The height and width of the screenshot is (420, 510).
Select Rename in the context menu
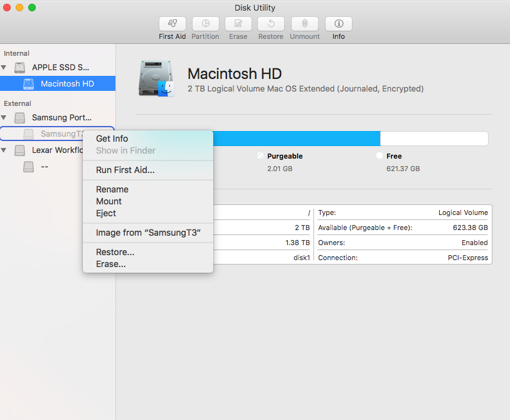148,189
